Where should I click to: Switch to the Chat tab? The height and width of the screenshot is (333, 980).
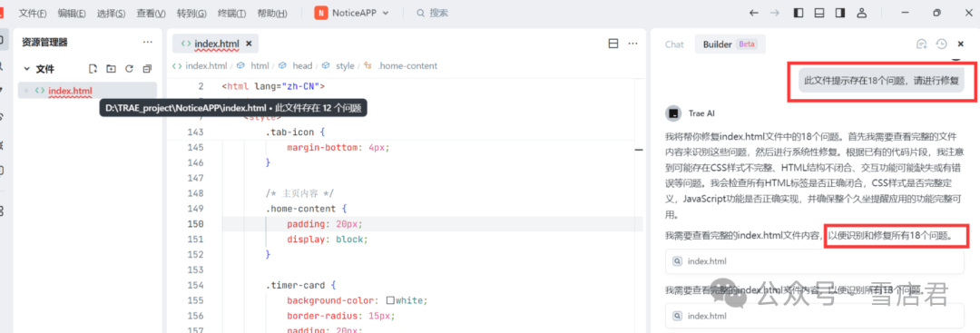[674, 44]
